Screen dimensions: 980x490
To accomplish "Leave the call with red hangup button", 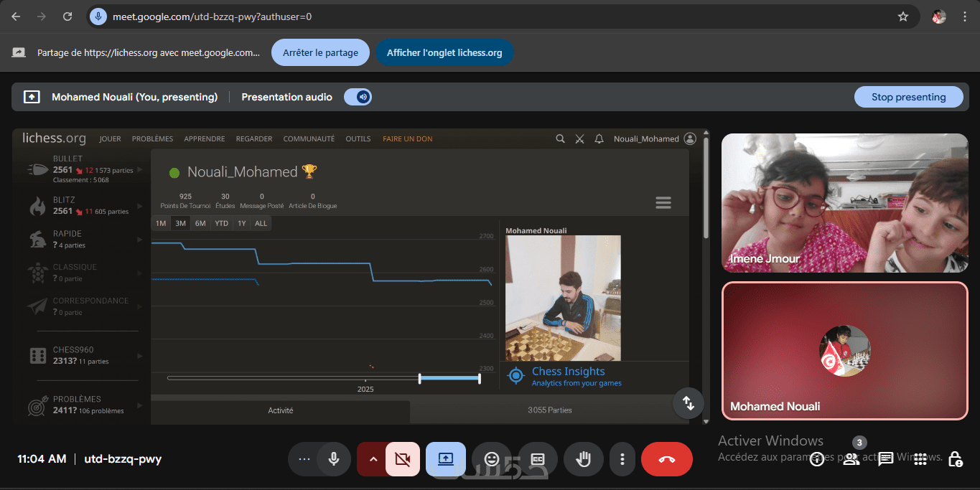I will [x=667, y=459].
